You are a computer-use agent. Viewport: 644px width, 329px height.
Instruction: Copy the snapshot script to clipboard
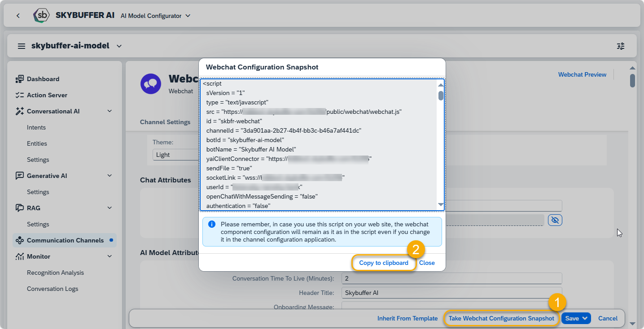(384, 263)
